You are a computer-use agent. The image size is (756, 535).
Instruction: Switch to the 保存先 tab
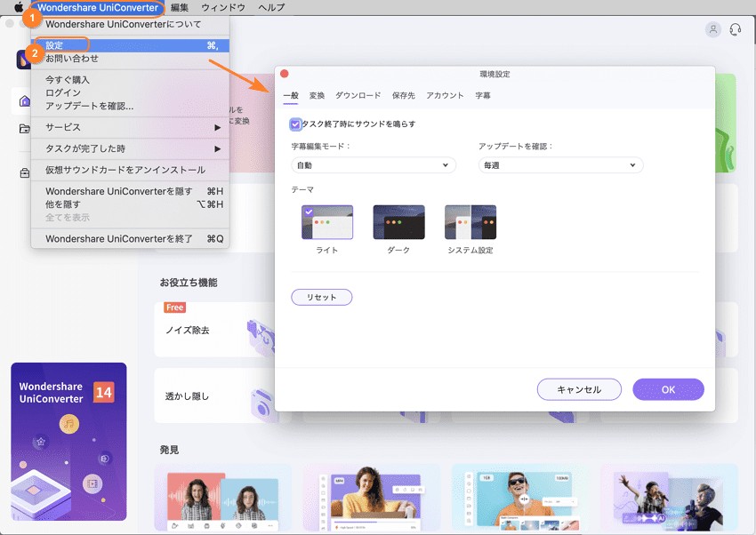pyautogui.click(x=403, y=95)
